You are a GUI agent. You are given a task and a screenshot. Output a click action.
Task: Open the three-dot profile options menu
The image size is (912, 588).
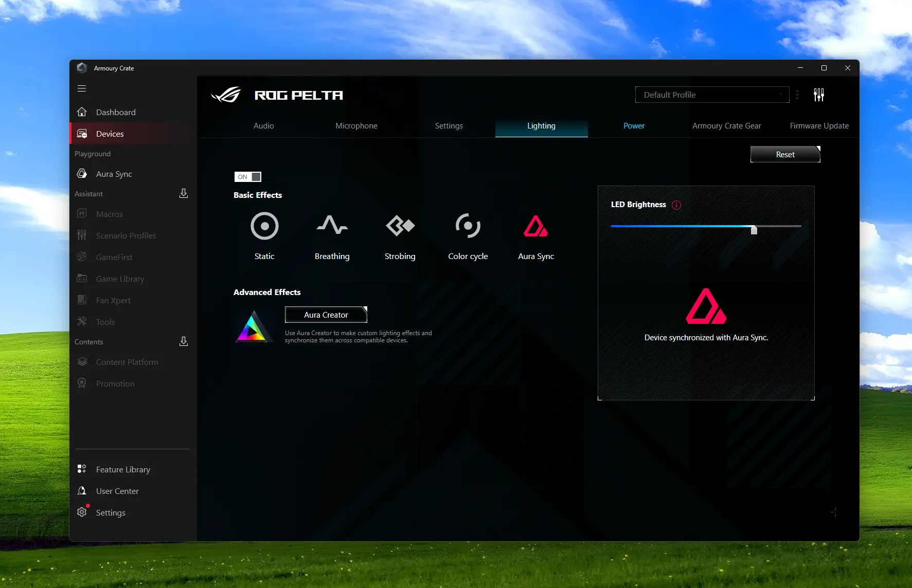click(797, 95)
